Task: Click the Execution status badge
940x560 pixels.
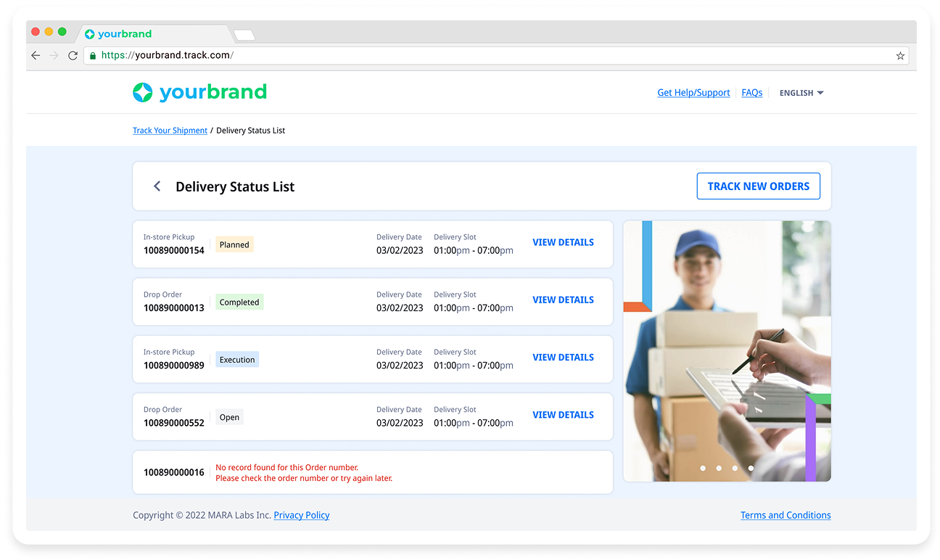Action: point(237,359)
